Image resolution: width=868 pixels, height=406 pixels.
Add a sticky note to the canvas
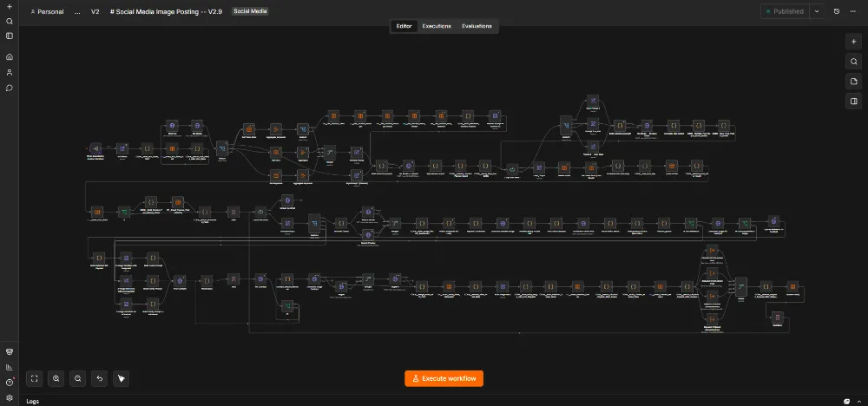pyautogui.click(x=853, y=82)
